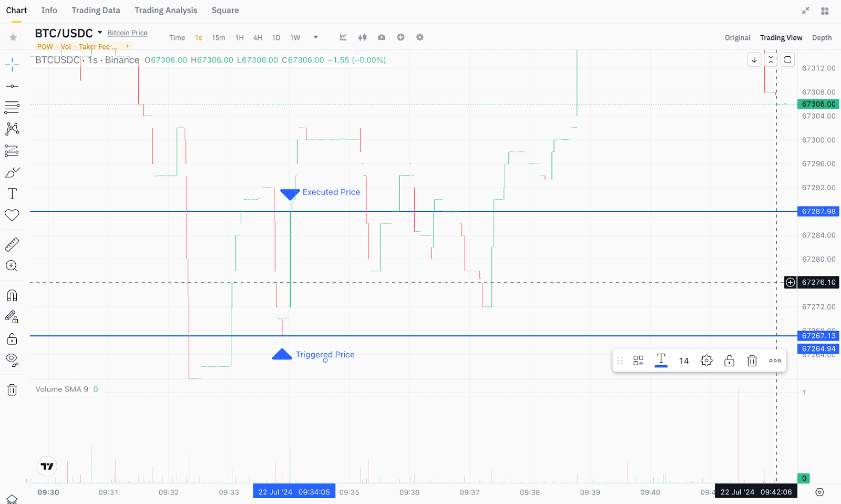Switch to the Trading Data tab
Screen dimensions: 841x504
96,11
